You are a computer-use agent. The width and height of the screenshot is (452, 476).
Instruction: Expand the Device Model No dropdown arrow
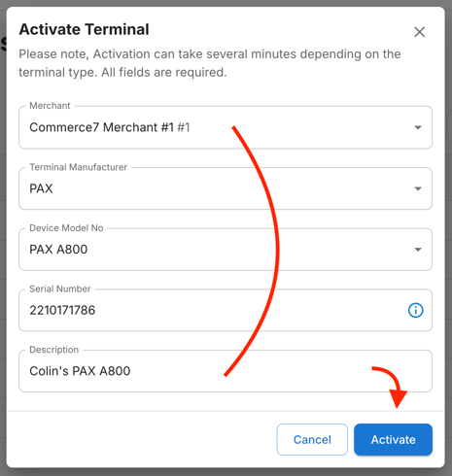[418, 250]
